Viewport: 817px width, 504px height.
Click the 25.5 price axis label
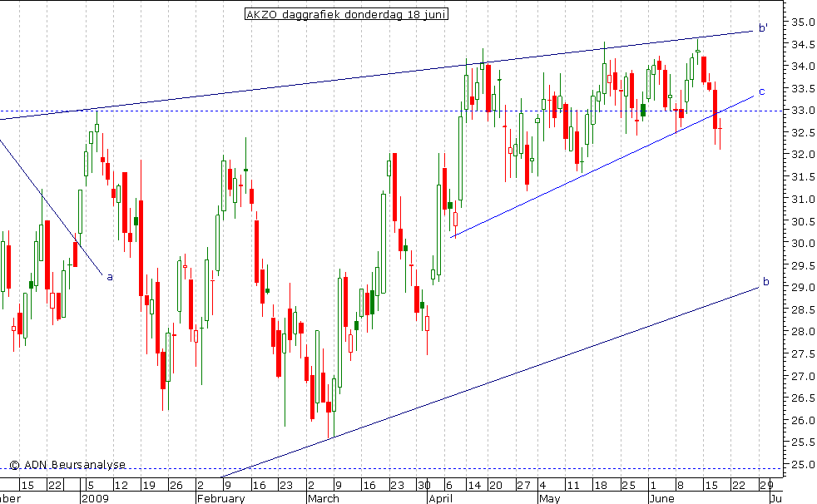click(803, 442)
